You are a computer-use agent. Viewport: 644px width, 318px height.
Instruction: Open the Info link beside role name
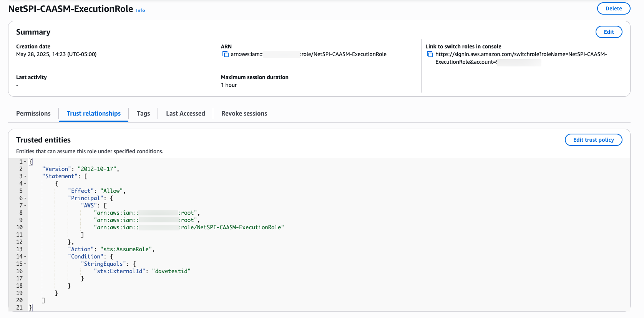141,10
